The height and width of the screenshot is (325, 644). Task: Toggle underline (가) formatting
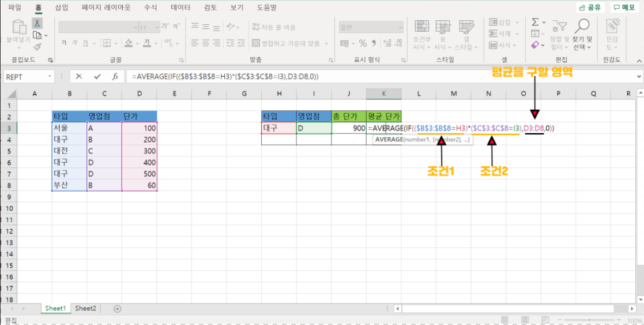[x=85, y=42]
